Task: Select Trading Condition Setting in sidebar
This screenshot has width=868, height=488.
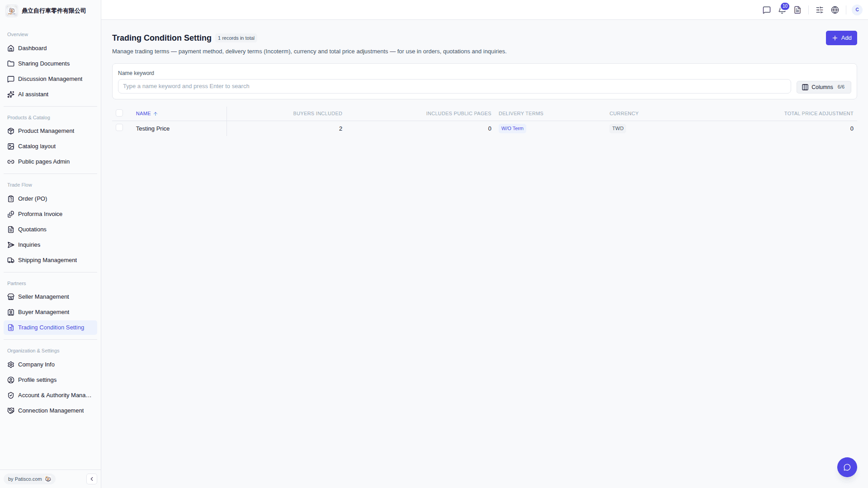Action: pyautogui.click(x=50, y=328)
